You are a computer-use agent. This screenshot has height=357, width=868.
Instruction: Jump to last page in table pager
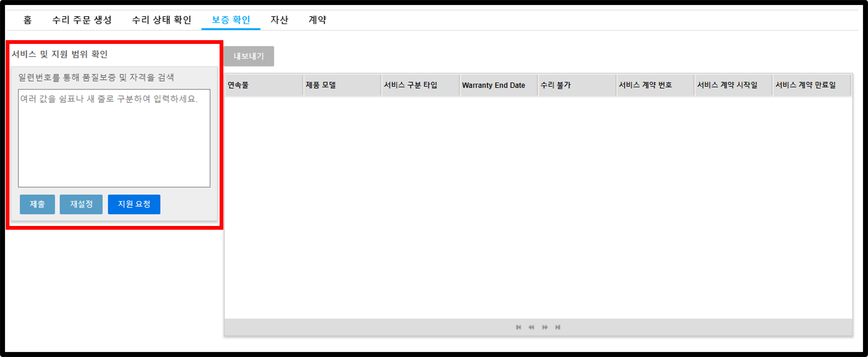click(x=558, y=327)
